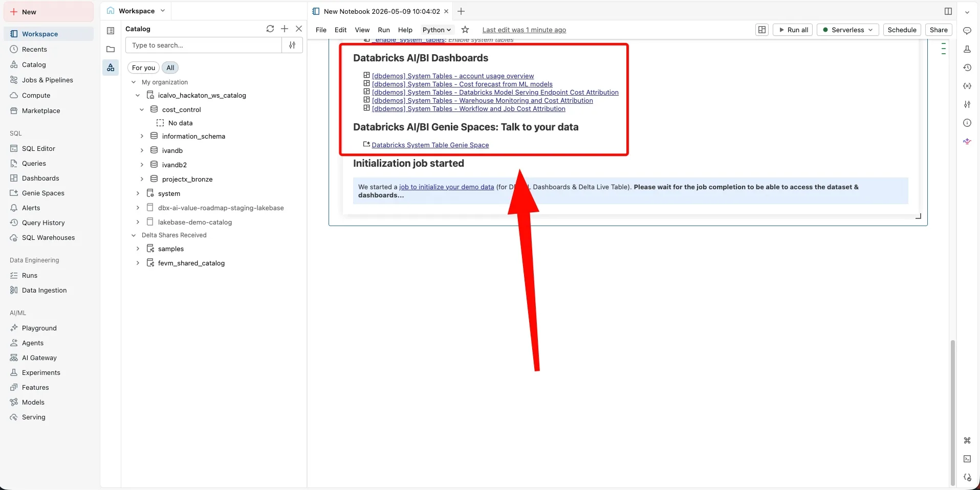Open Compute cloud item
The height and width of the screenshot is (490, 980).
tap(48, 95)
